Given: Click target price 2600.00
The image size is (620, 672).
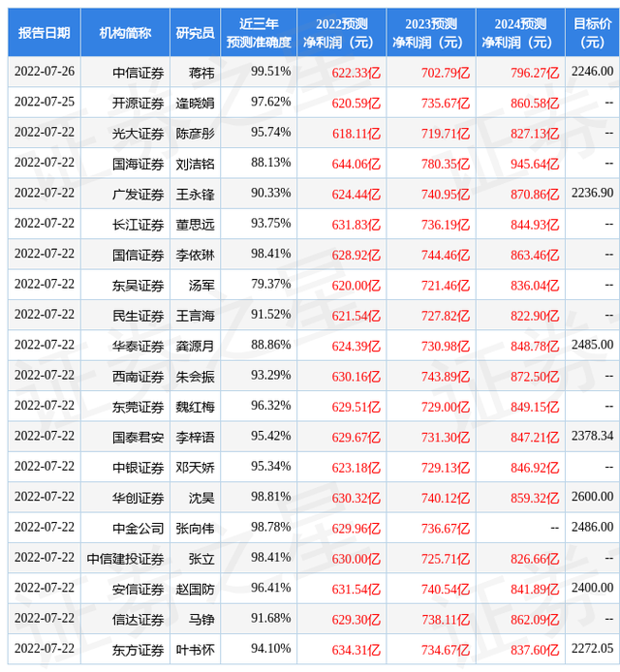Looking at the screenshot, I should [592, 497].
